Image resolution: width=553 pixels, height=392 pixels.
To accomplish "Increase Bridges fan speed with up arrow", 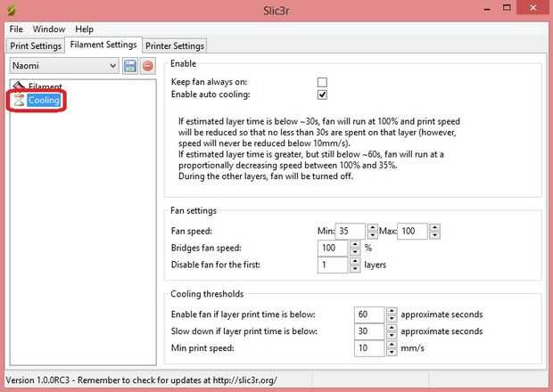I will coord(355,244).
